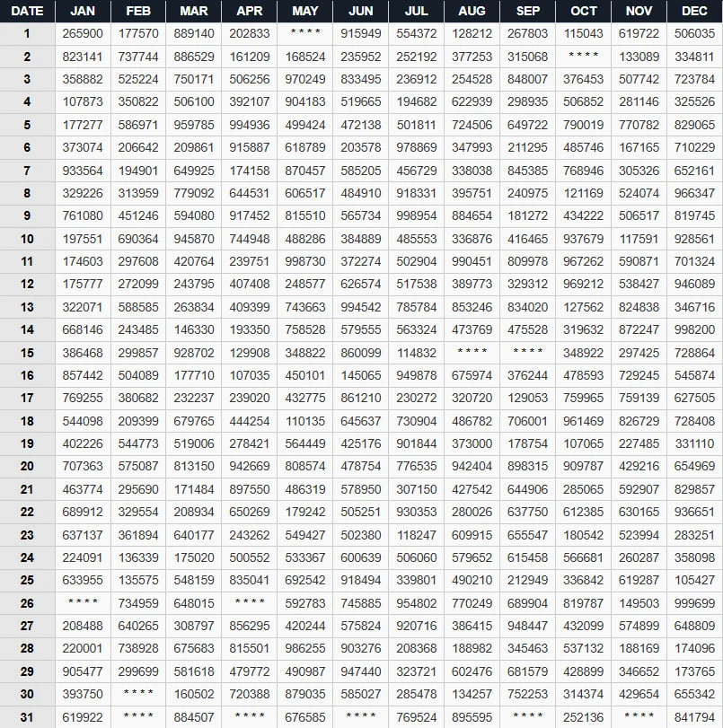Image resolution: width=723 pixels, height=728 pixels.
Task: Select cell value 590871
Action: point(639,261)
